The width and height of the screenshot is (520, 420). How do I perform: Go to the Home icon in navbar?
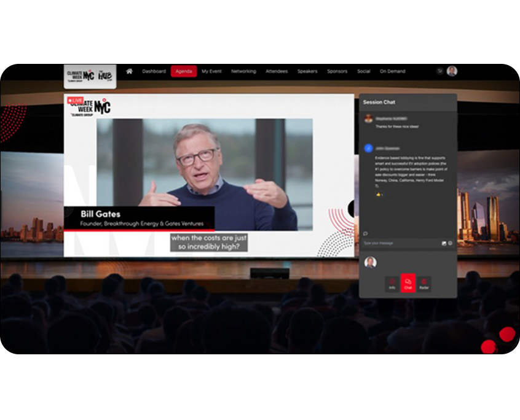(x=129, y=71)
